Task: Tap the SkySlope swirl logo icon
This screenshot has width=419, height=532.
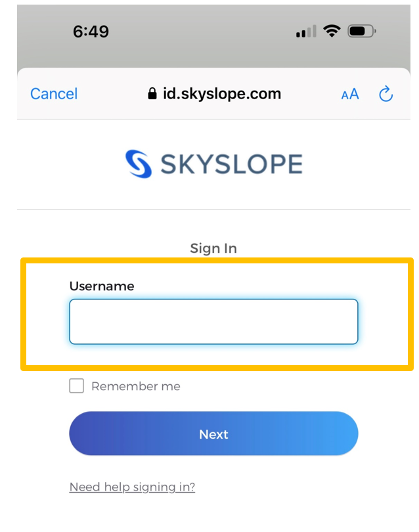Action: [x=138, y=164]
